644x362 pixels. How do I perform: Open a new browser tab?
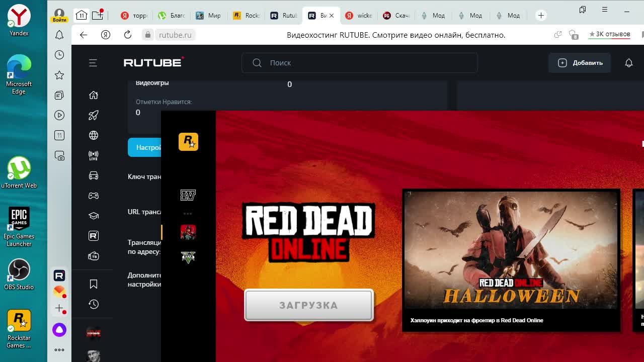tap(541, 16)
